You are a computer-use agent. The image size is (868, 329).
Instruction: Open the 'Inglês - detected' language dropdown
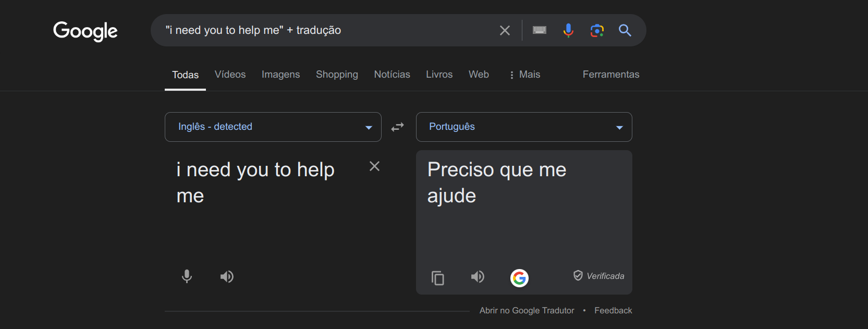pyautogui.click(x=273, y=127)
